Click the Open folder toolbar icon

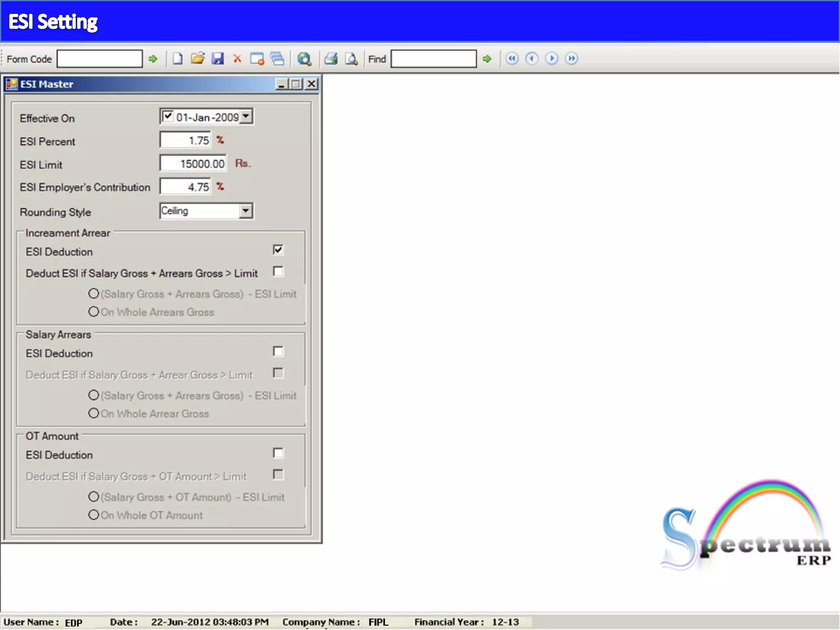(197, 59)
